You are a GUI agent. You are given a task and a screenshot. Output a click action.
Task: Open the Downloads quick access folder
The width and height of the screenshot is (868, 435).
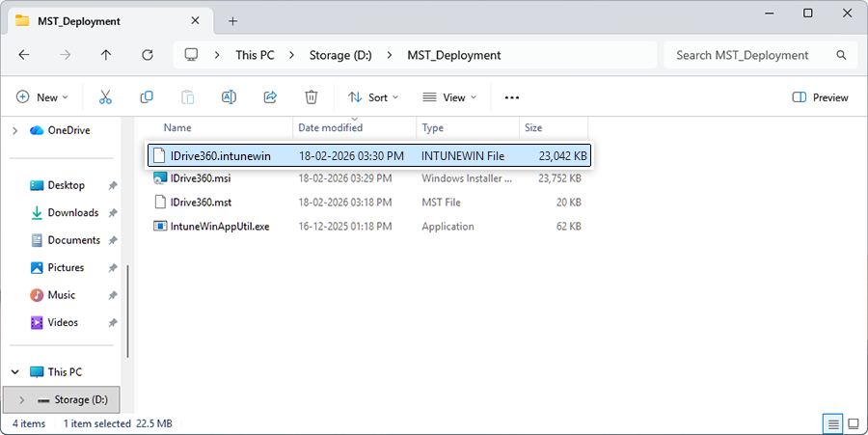73,212
